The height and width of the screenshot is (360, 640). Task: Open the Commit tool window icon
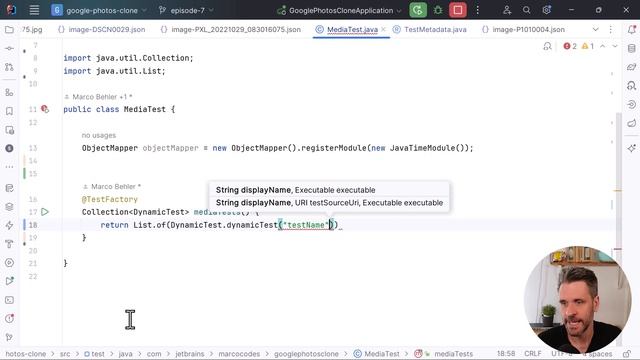click(x=9, y=48)
